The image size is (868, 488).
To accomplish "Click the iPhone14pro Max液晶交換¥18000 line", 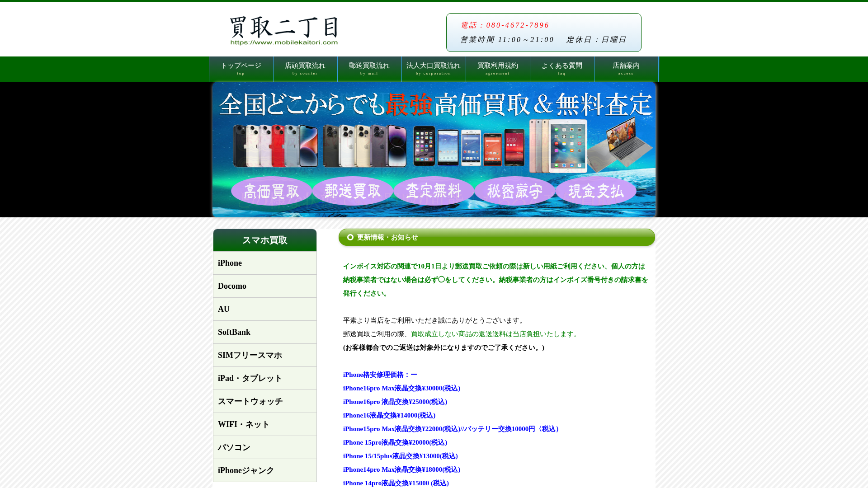I will point(401,469).
